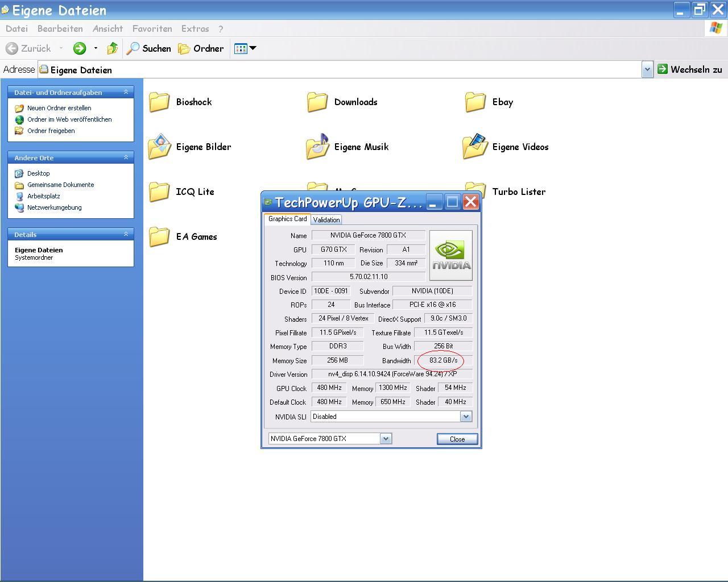Open the EA Games folder

(183, 237)
